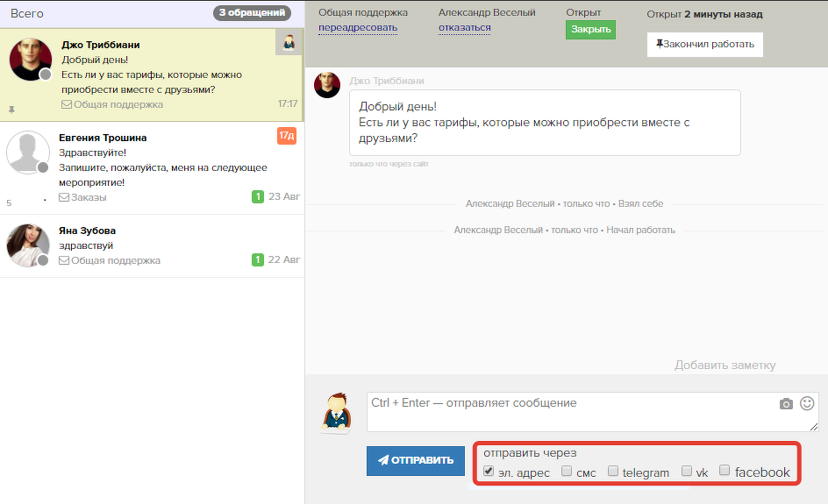Tick the vk send checkbox
The image size is (828, 504).
coord(687,471)
